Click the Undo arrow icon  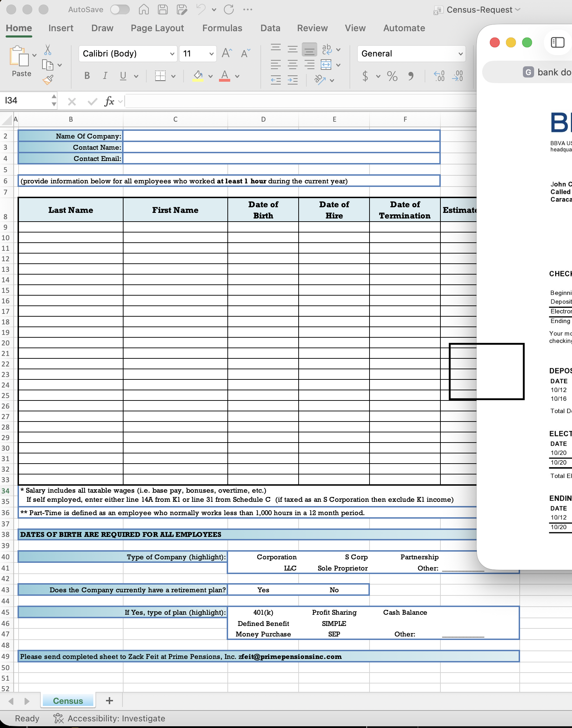point(201,9)
